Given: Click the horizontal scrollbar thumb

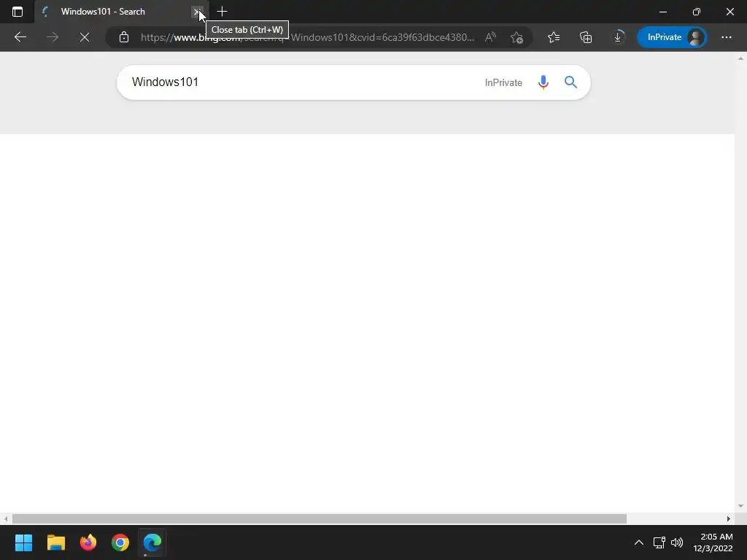Looking at the screenshot, I should coord(320,518).
